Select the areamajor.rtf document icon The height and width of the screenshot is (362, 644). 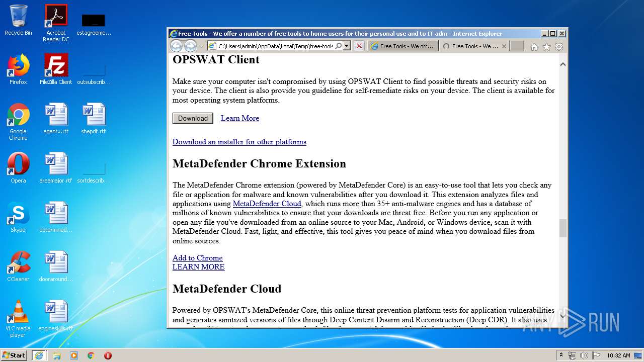56,168
